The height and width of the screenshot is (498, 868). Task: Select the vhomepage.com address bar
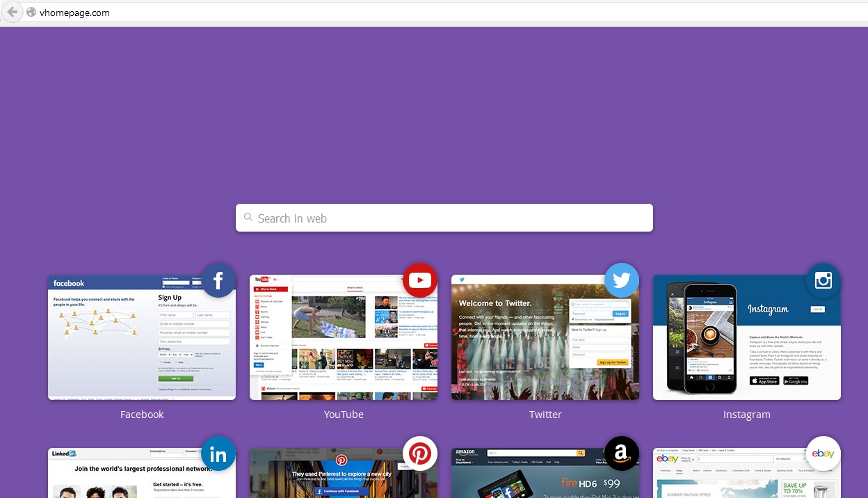click(x=445, y=13)
